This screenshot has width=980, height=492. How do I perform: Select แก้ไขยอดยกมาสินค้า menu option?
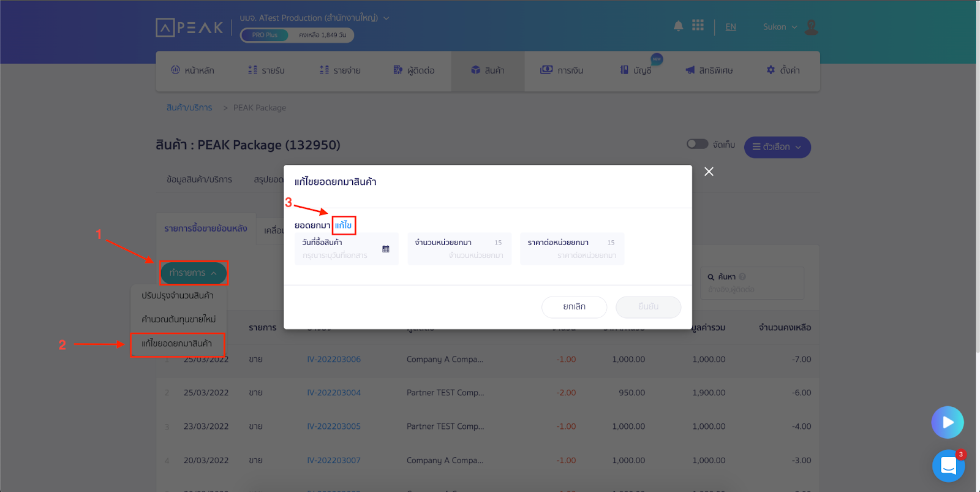[x=177, y=344]
